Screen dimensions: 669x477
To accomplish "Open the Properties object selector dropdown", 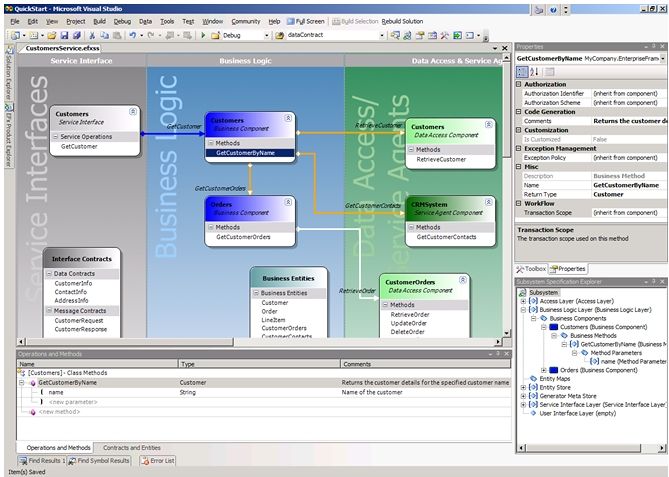I will point(663,58).
